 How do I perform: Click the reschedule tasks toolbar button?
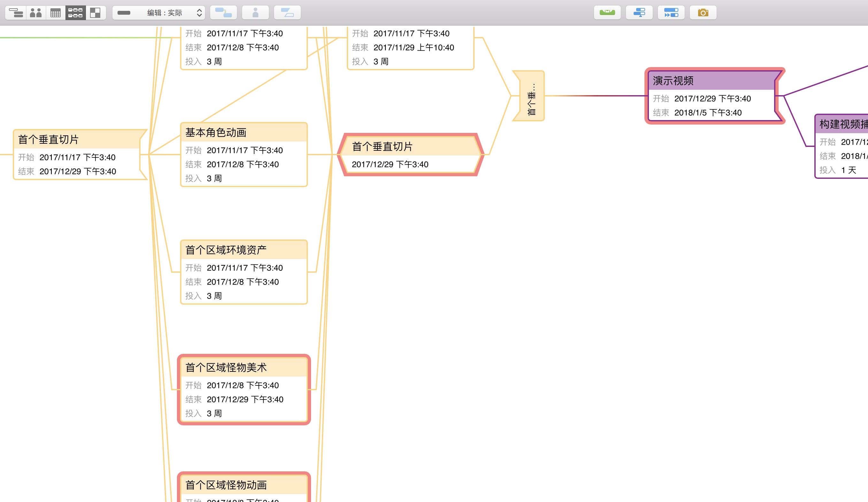point(639,13)
